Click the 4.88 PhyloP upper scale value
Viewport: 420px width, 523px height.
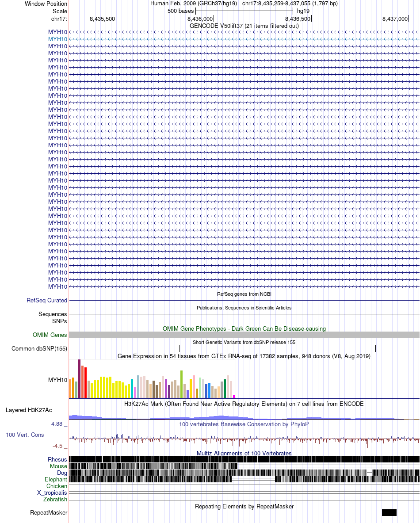57,424
